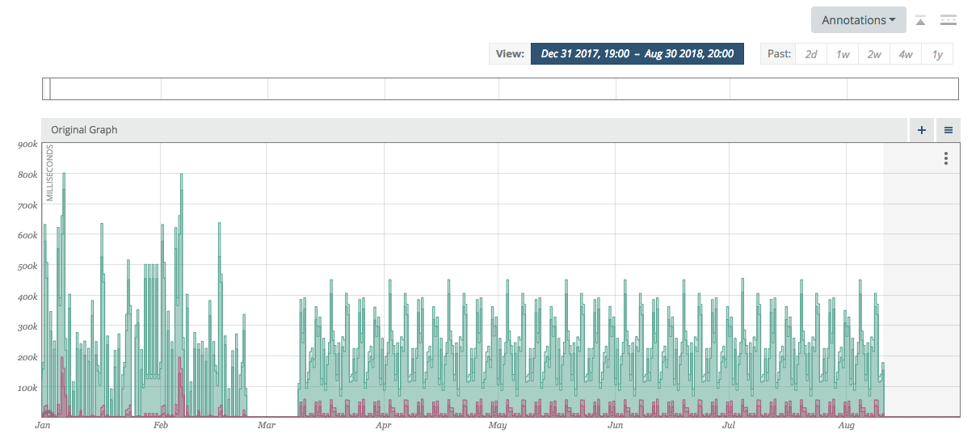Select past 2w time range
The height and width of the screenshot is (446, 980).
pyautogui.click(x=874, y=54)
